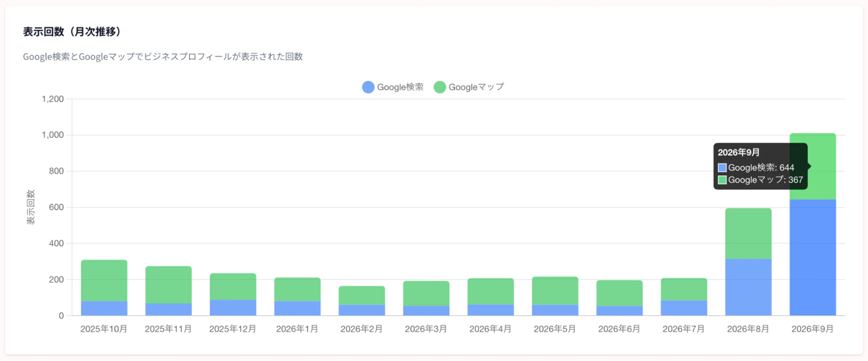The image size is (868, 361).
Task: Click the chart subtitle about ビジネスプロフィール
Action: (x=163, y=56)
